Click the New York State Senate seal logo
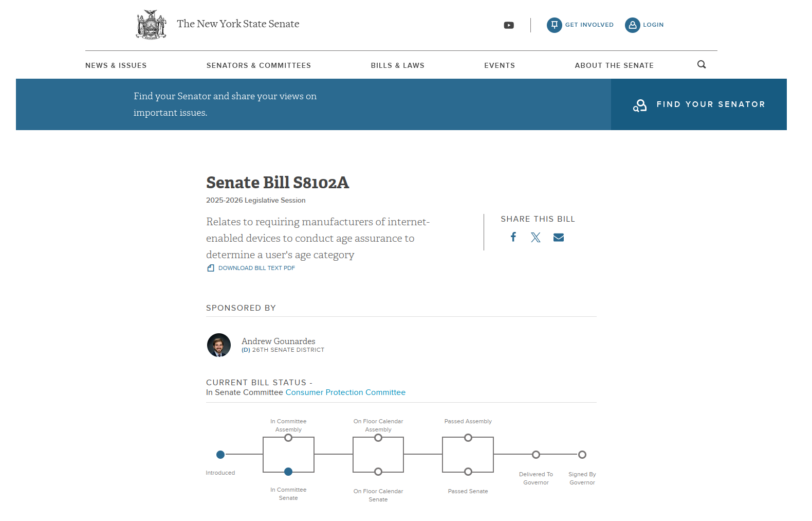 point(151,25)
